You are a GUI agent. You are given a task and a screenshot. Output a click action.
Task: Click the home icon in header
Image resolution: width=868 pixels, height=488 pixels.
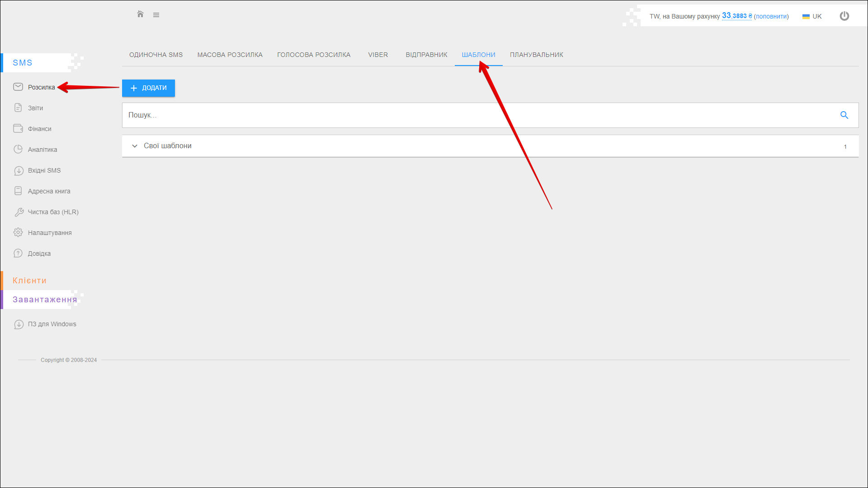tap(140, 14)
